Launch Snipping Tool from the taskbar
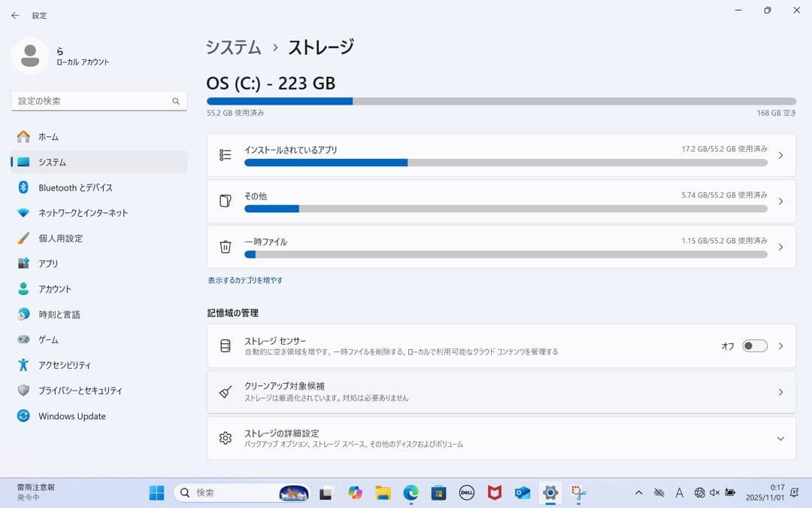Viewport: 812px width, 508px height. [579, 493]
